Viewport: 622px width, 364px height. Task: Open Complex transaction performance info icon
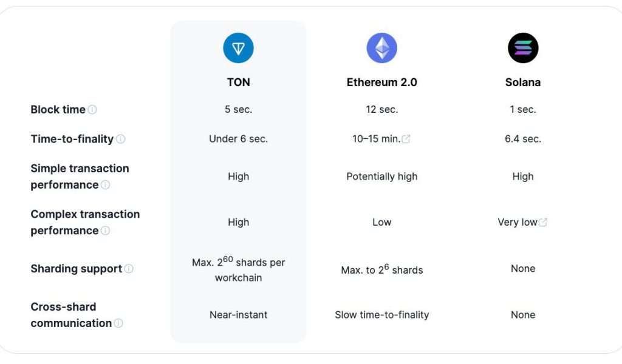105,231
